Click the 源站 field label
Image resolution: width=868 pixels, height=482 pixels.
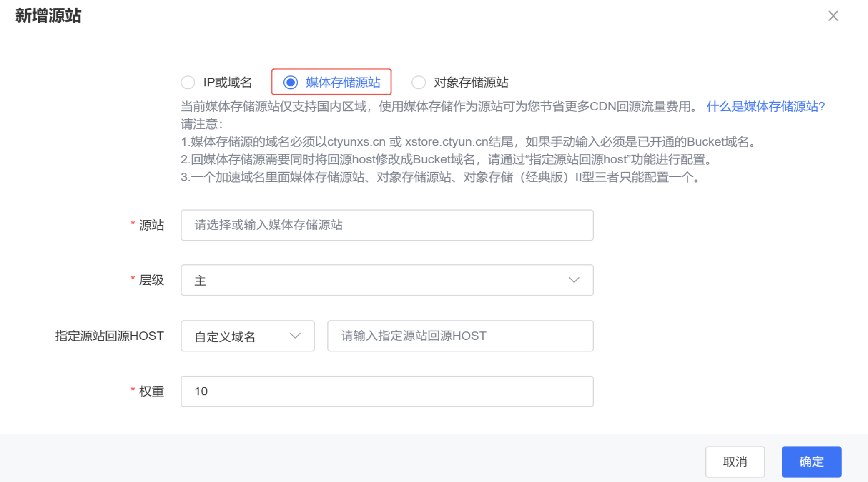pos(151,225)
